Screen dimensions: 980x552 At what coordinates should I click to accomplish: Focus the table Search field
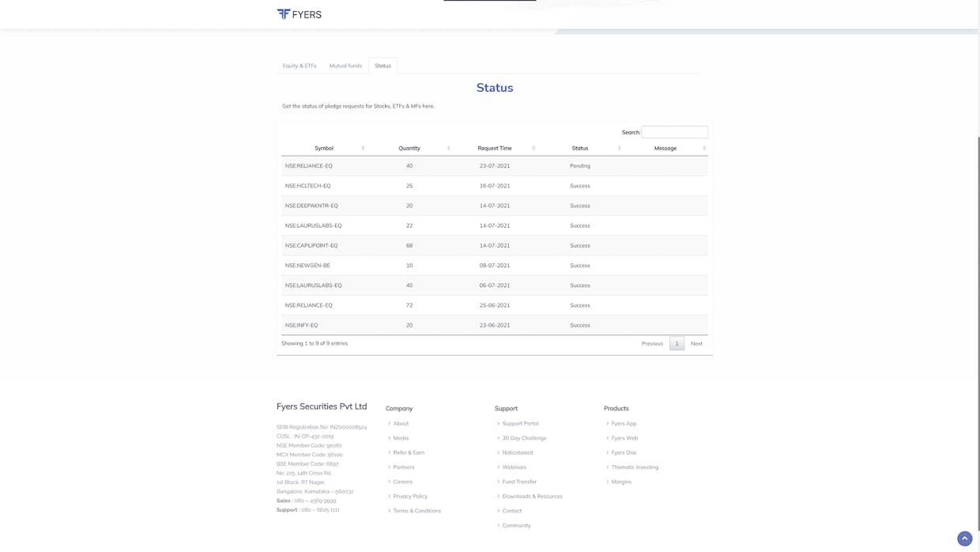click(674, 132)
